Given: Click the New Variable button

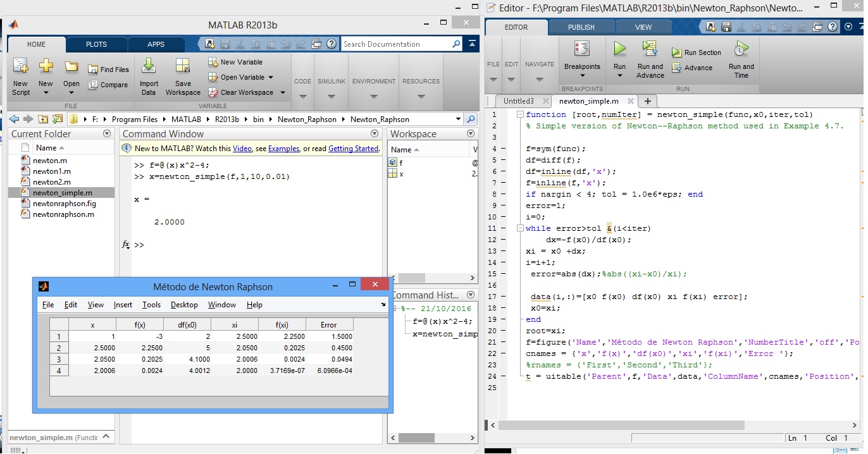Looking at the screenshot, I should (235, 62).
